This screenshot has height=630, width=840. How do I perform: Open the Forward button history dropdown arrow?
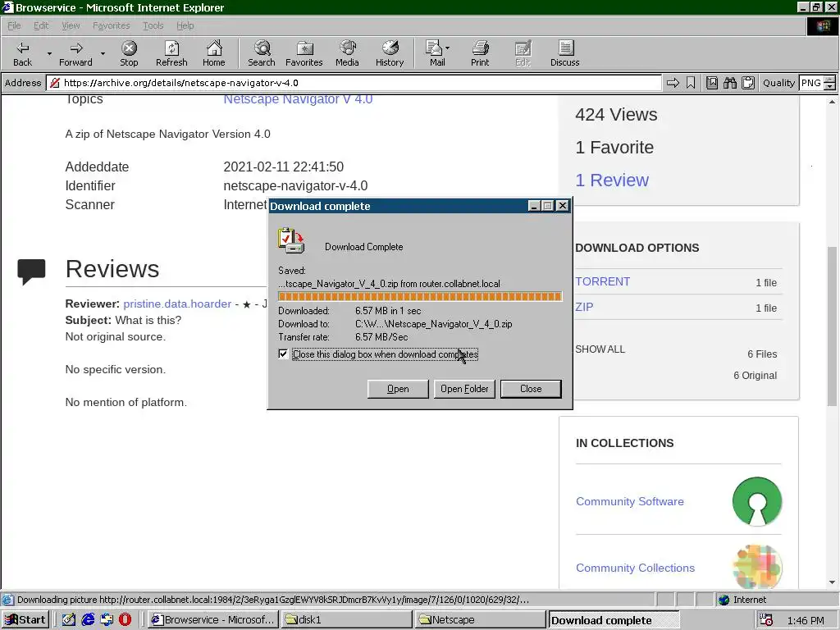tap(103, 53)
